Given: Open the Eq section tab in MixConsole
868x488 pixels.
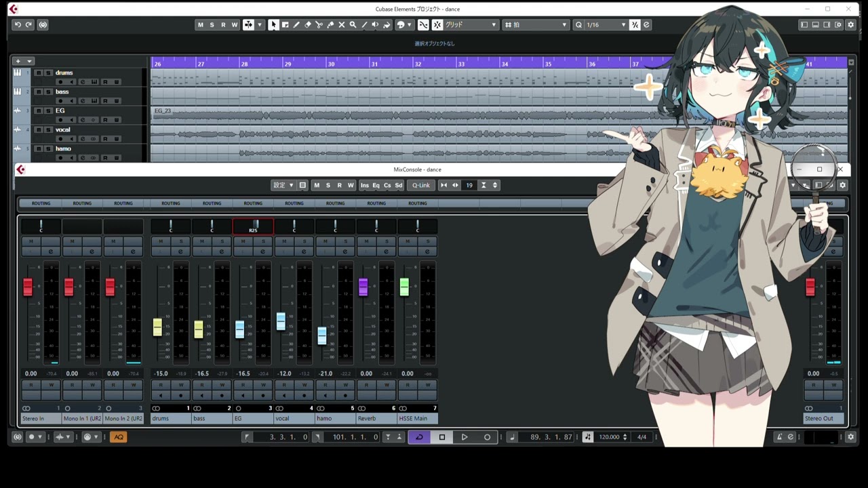Looking at the screenshot, I should 376,185.
